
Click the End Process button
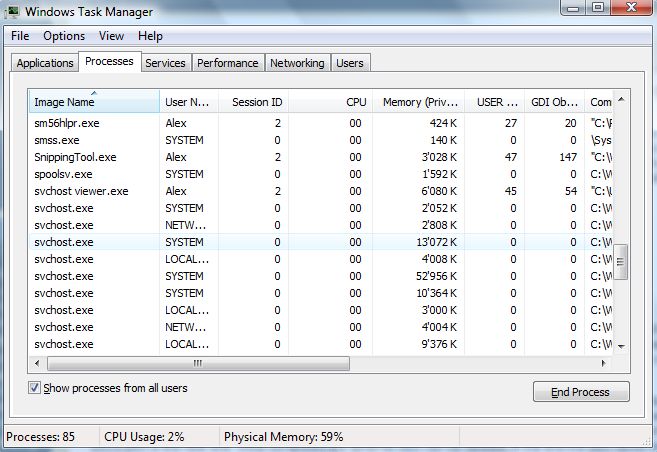click(x=581, y=392)
